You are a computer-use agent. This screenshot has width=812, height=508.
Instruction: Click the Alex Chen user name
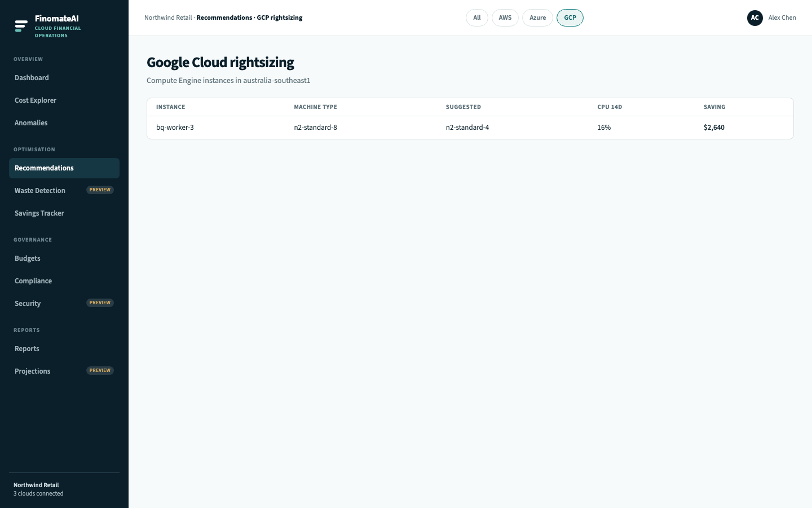782,18
